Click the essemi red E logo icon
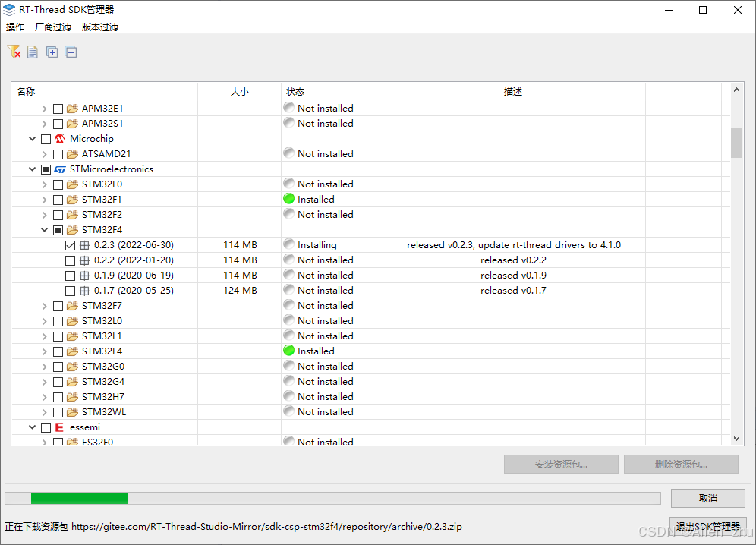The image size is (756, 545). tap(59, 427)
